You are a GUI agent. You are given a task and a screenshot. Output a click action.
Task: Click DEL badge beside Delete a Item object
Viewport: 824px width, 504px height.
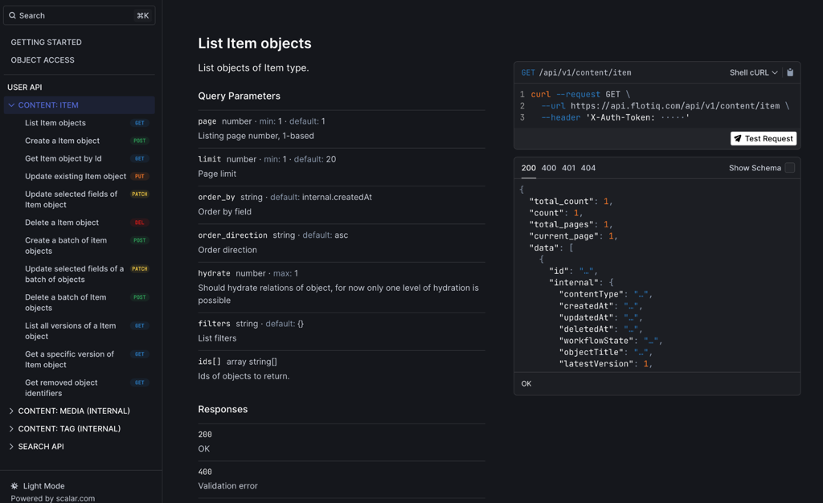139,223
